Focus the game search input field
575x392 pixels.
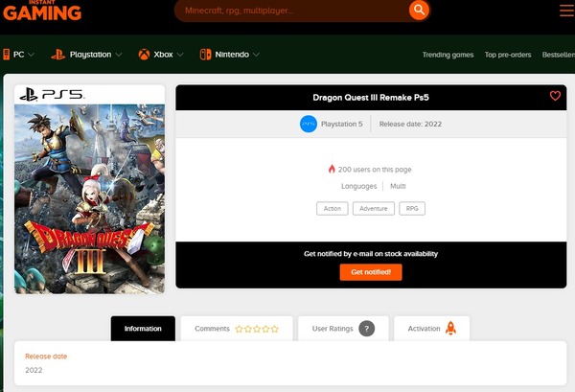[x=291, y=11]
